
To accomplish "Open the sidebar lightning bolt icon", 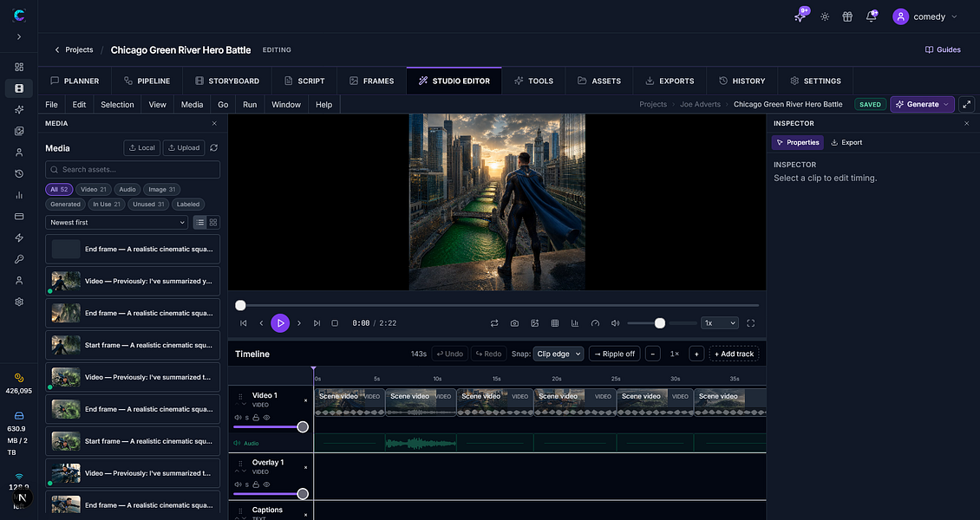I will pos(19,237).
